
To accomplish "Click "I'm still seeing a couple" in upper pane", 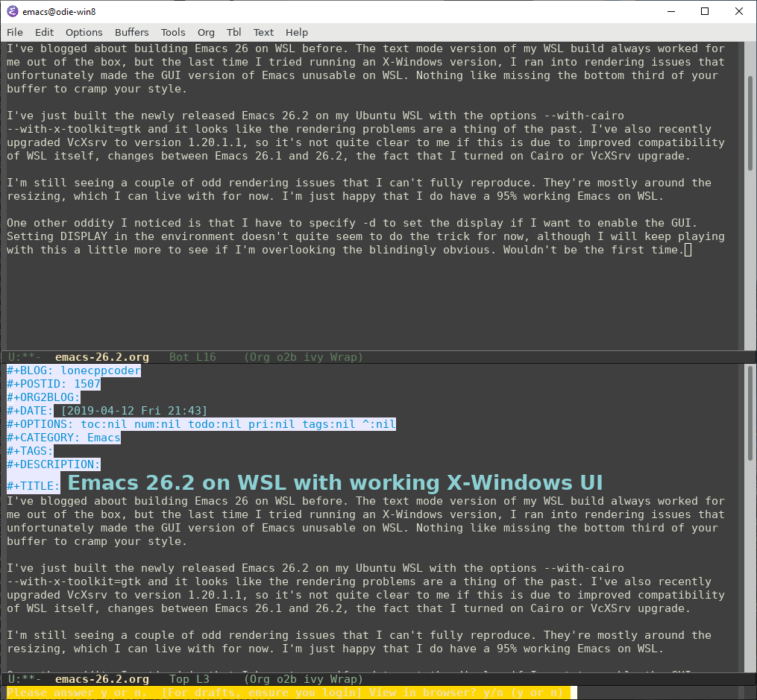I will coord(90,183).
